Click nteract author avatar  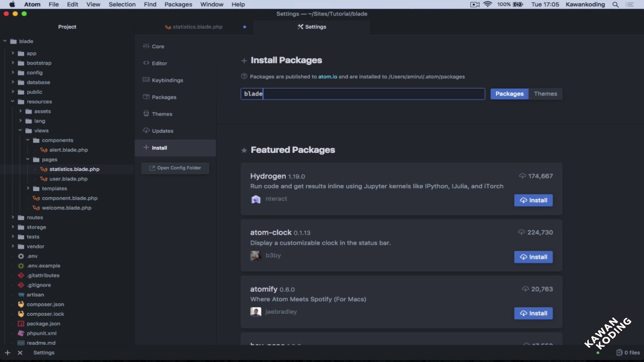pos(256,199)
